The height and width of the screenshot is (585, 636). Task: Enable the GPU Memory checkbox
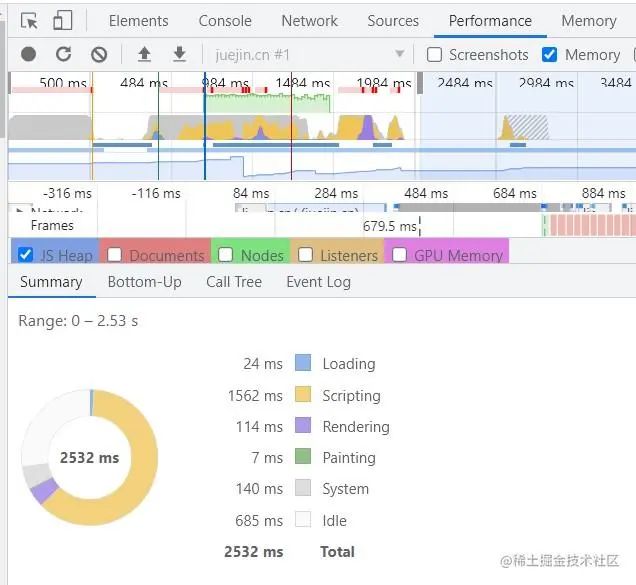coord(399,255)
